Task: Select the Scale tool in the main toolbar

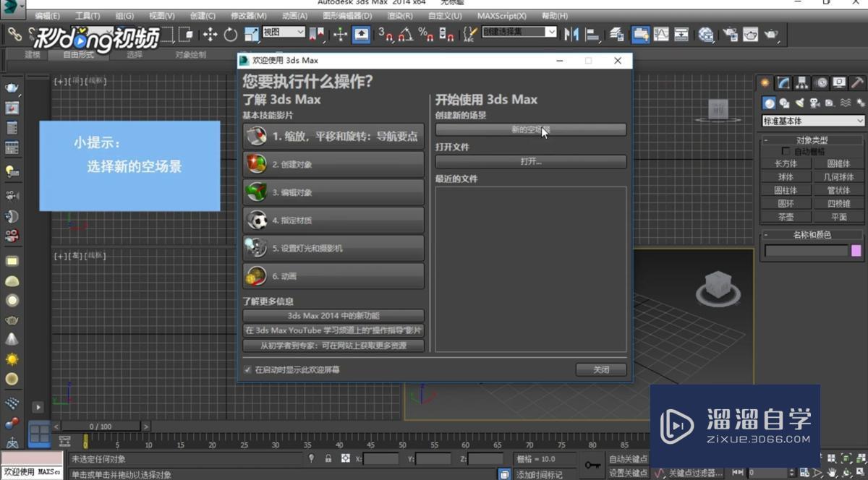Action: (x=251, y=34)
